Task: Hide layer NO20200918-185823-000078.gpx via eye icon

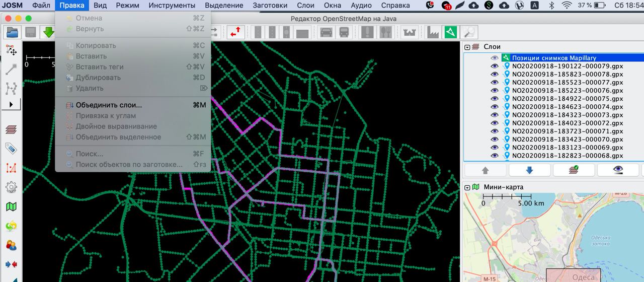Action: point(495,74)
